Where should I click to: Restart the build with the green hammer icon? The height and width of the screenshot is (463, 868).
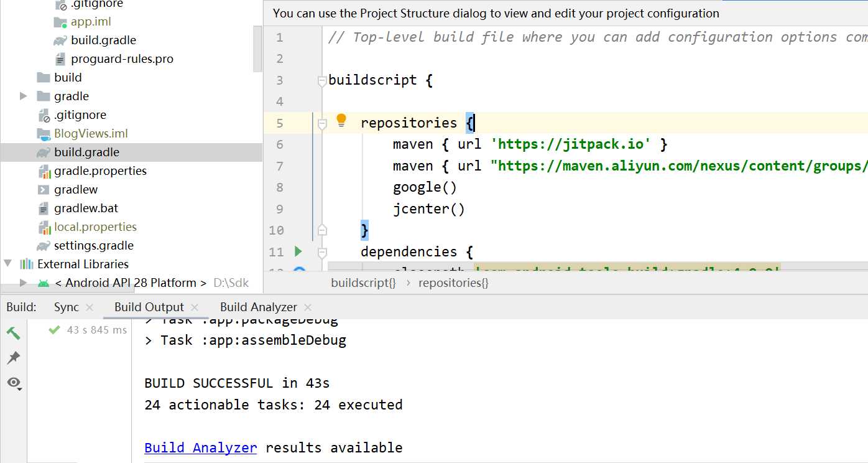click(x=13, y=333)
